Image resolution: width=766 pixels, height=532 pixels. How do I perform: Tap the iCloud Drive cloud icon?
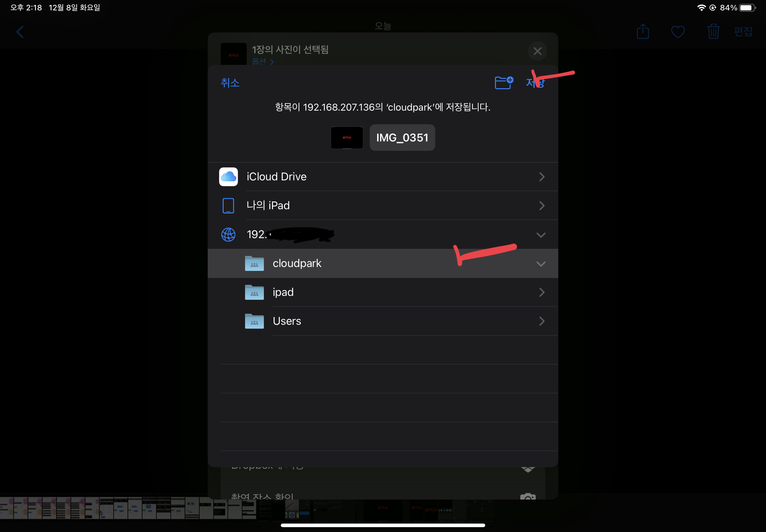[x=228, y=177]
